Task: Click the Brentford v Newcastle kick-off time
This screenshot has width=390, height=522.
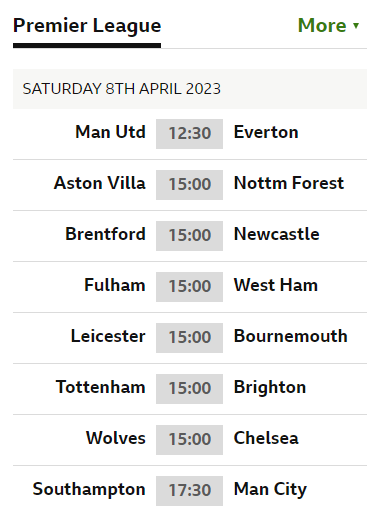Action: [189, 236]
